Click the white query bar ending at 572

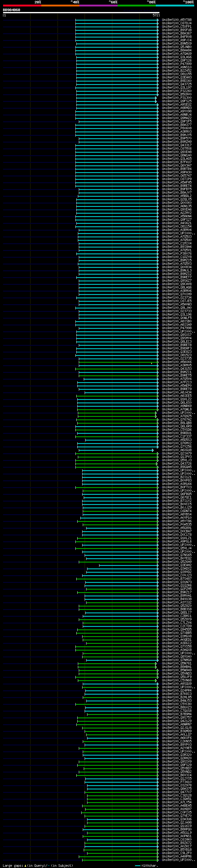[81, 13]
